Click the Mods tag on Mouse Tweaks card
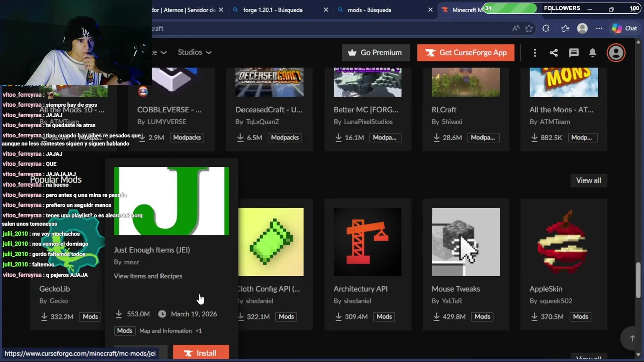The width and height of the screenshot is (644, 362). coord(482,316)
